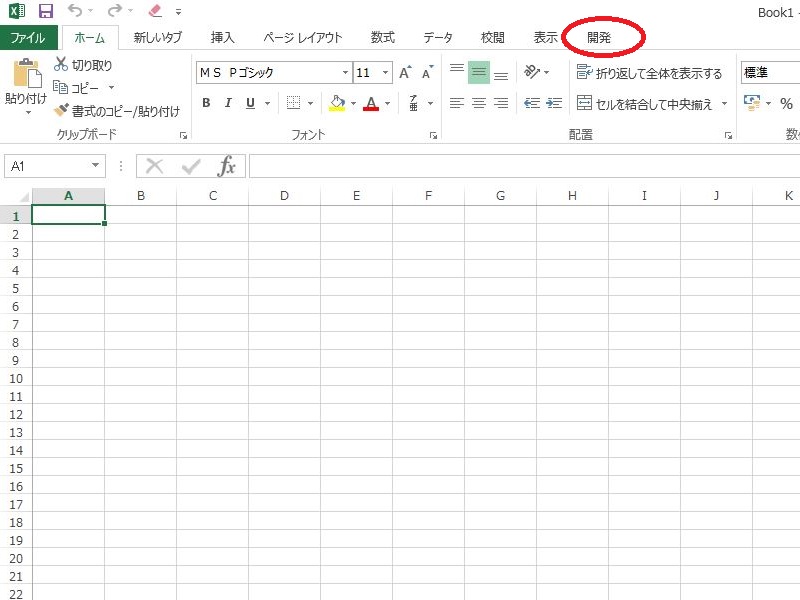Open the font size dropdown showing 11
Screen dimensions: 800x600
click(386, 73)
